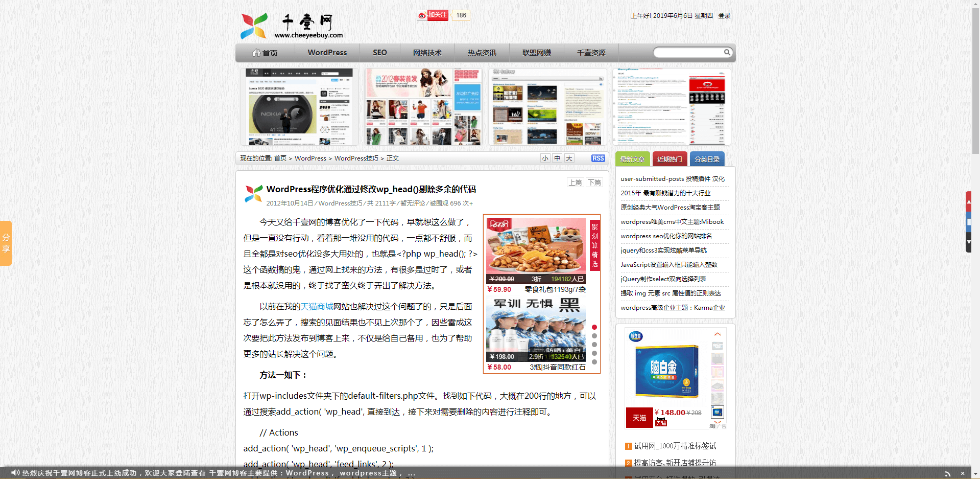Switch to the 近期热门 sidebar tab
Screen dimensions: 980x479
click(x=669, y=158)
